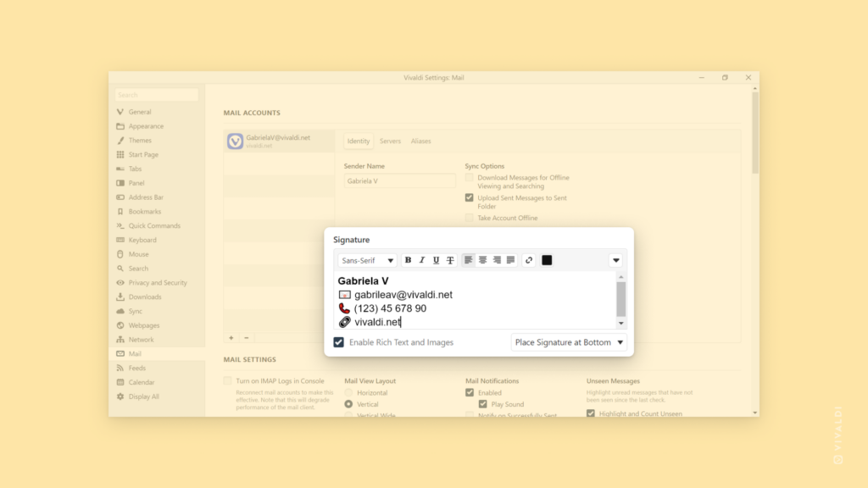Select Vertical mail view layout
The width and height of the screenshot is (868, 488).
[348, 404]
